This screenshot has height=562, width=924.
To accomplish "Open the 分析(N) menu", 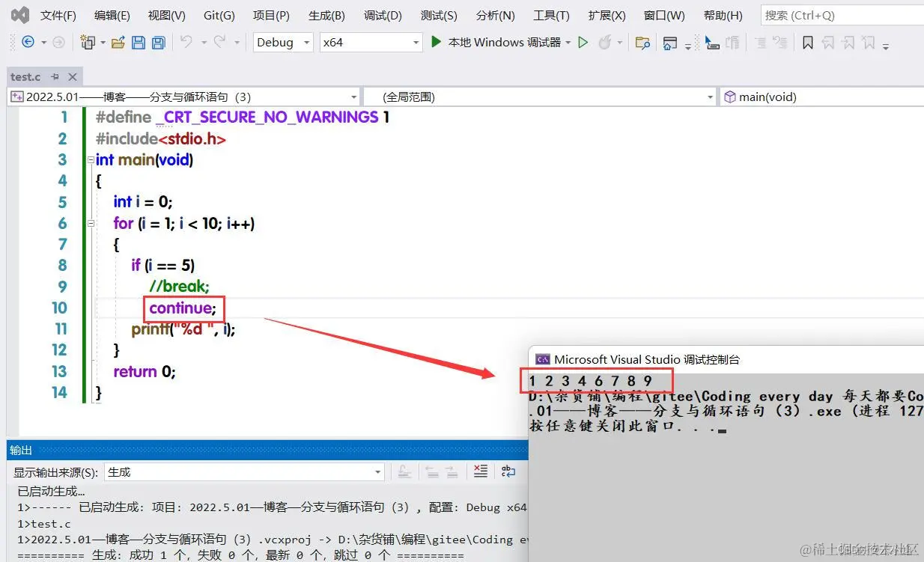I will point(495,15).
